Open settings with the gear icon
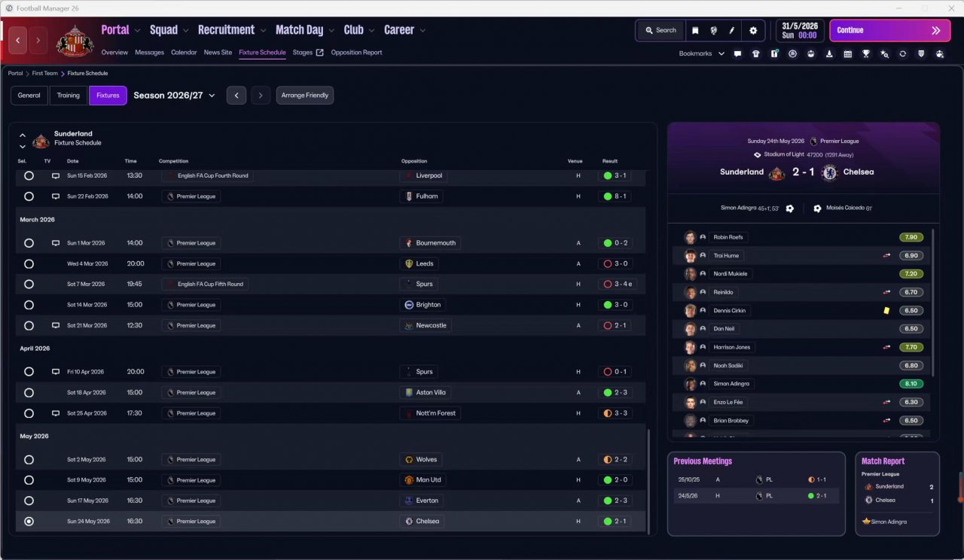 tap(753, 30)
